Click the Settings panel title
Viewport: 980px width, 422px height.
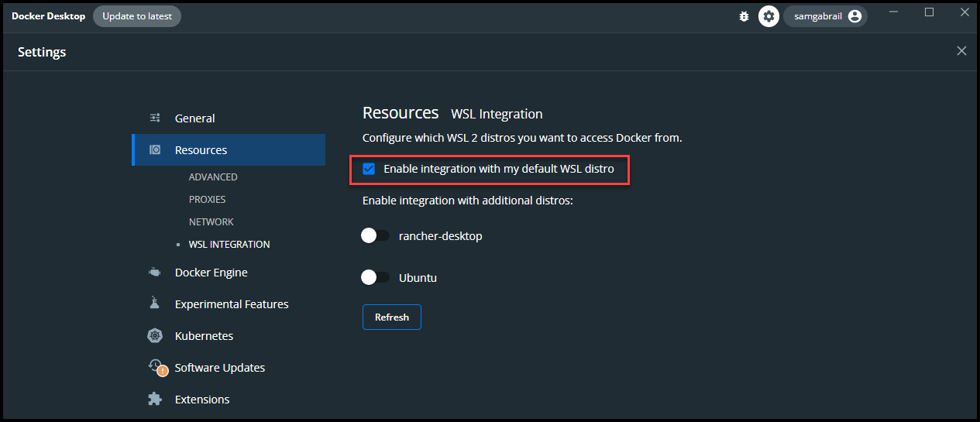pyautogui.click(x=42, y=52)
